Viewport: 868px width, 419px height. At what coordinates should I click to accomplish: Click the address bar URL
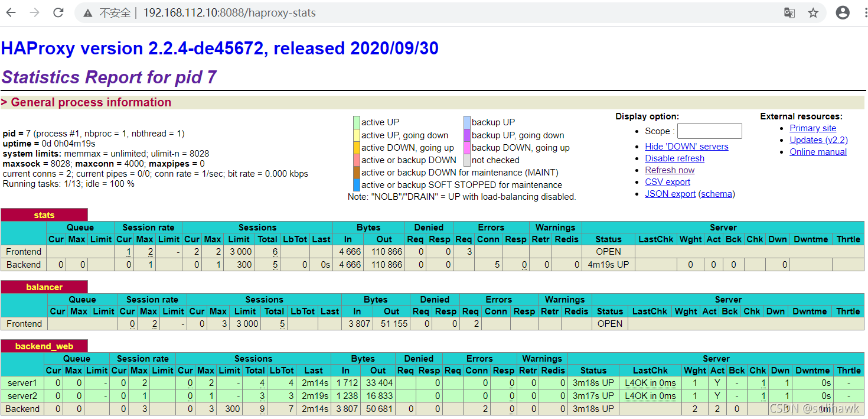point(229,13)
